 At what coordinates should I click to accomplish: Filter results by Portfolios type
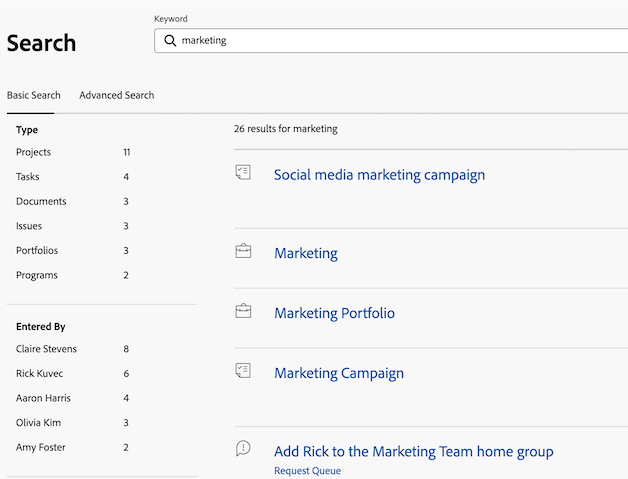[x=37, y=250]
